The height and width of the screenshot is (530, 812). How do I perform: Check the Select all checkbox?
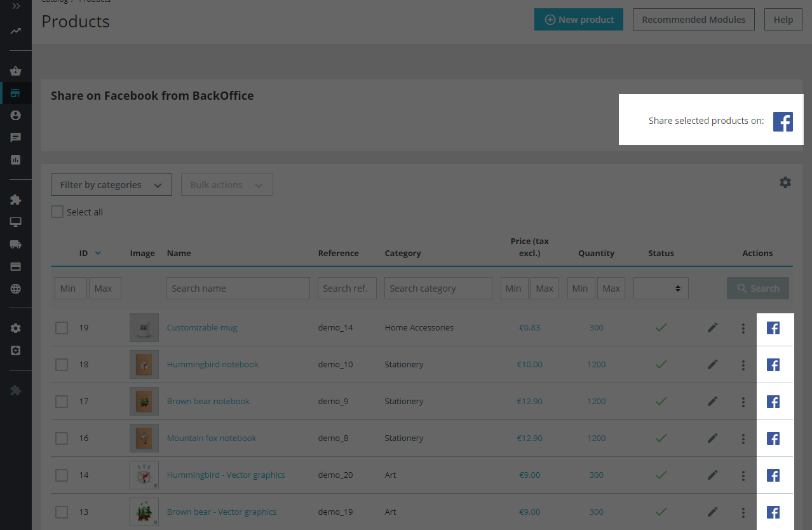[57, 212]
